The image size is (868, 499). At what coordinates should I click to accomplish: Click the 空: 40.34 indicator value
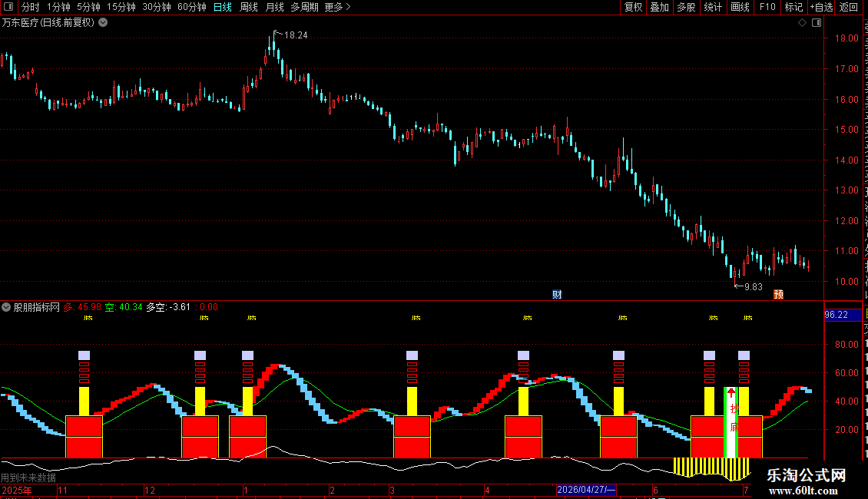[x=124, y=307]
